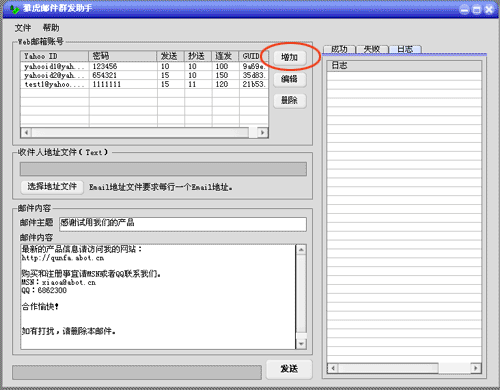Click the mail body scroll up arrow
Image resolution: width=500 pixels, height=390 pixels.
pyautogui.click(x=301, y=250)
